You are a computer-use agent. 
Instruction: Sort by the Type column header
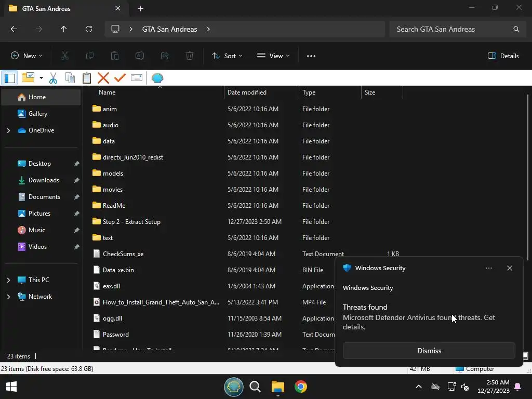coord(330,92)
